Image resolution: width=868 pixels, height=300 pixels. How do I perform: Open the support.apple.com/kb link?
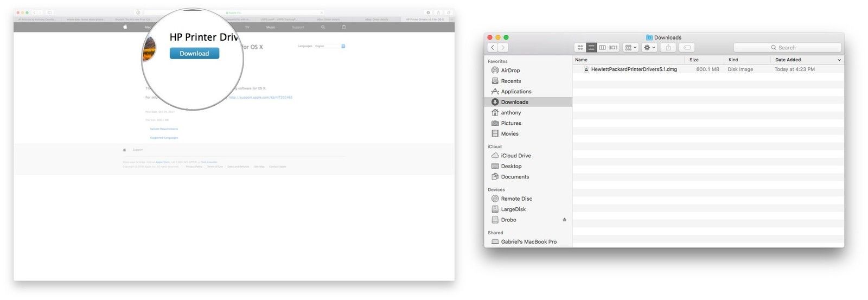pos(260,98)
